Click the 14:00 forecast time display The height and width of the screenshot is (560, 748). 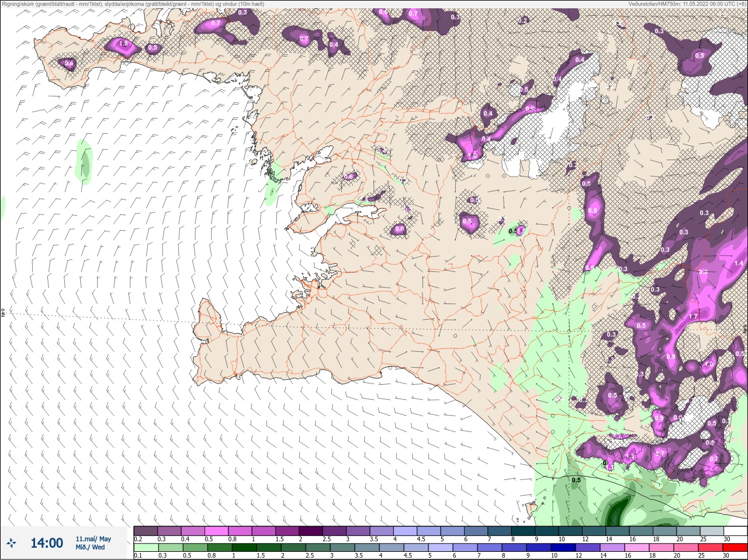pyautogui.click(x=47, y=543)
